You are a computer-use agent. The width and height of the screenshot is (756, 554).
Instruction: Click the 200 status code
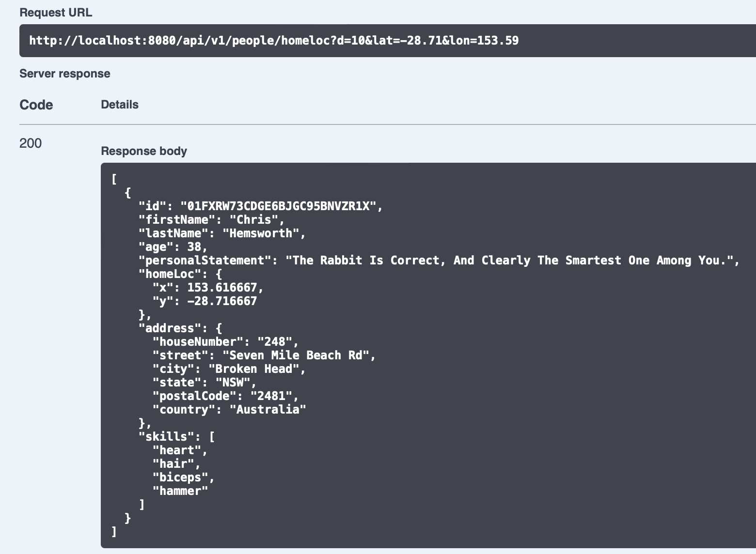(31, 143)
